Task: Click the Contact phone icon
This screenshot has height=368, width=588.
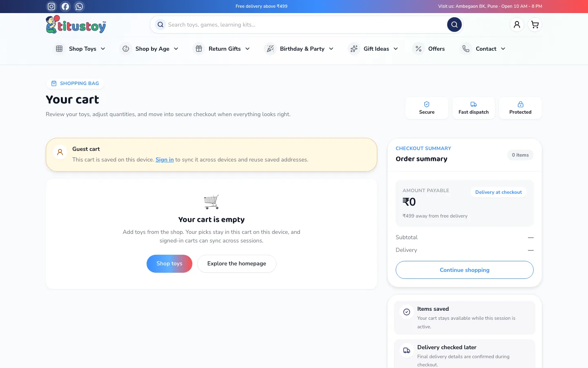Action: click(466, 49)
